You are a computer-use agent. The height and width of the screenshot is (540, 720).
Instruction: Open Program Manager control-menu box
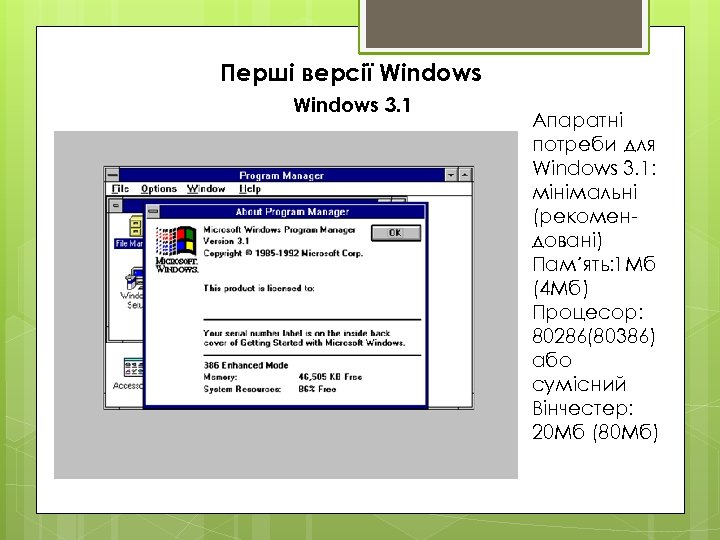point(112,175)
